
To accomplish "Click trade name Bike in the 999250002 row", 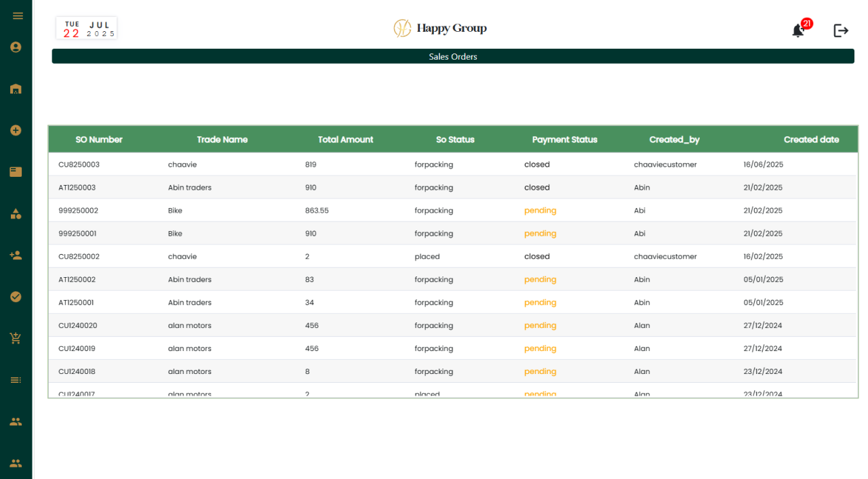I will [176, 211].
